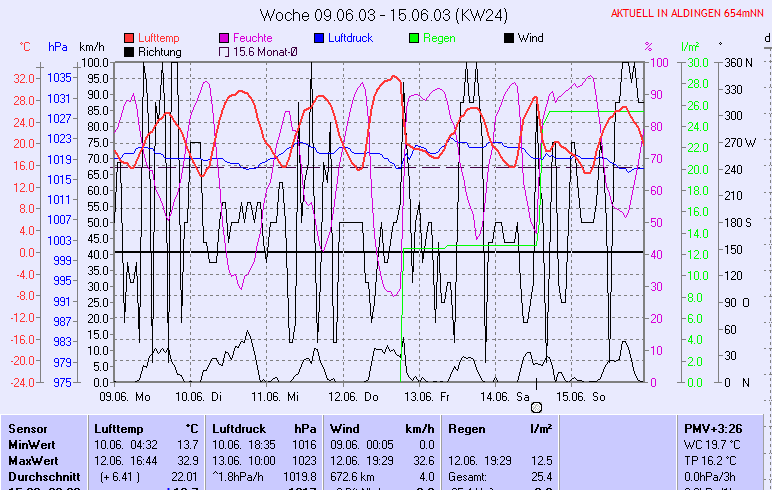Click the MaxWert row label

tap(32, 460)
